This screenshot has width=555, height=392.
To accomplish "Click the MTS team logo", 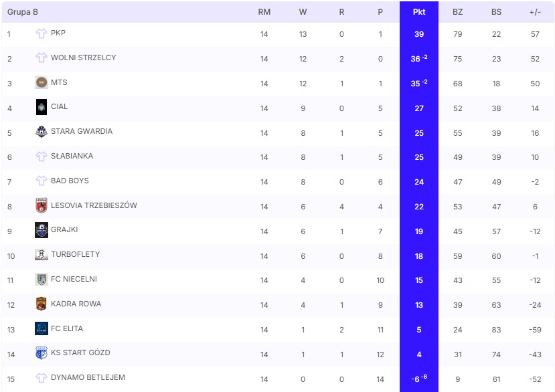I will point(42,83).
